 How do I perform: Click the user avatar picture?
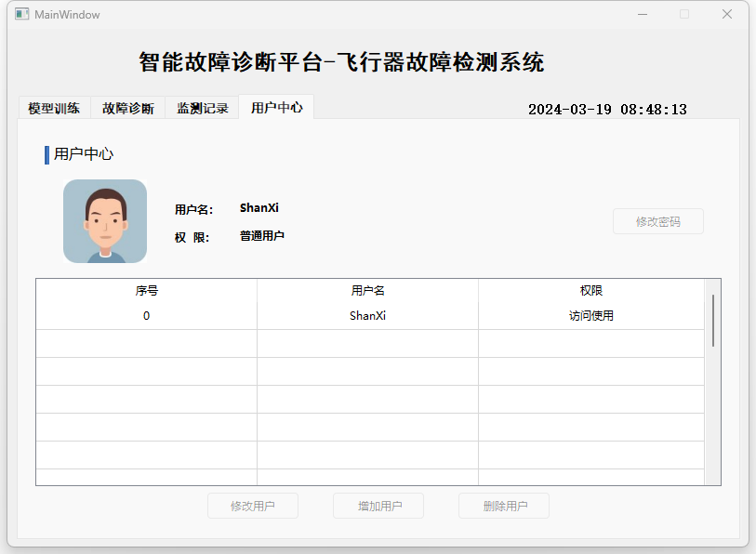click(105, 221)
